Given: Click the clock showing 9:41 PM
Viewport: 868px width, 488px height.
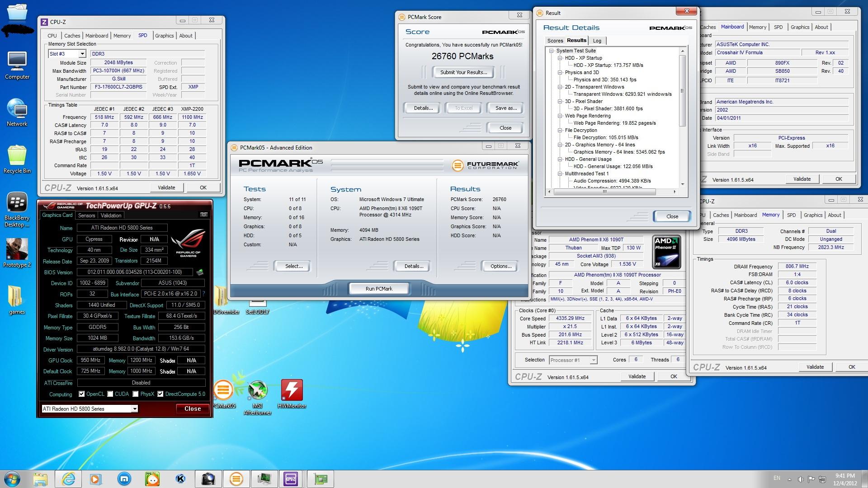Looking at the screenshot, I should pyautogui.click(x=845, y=475).
